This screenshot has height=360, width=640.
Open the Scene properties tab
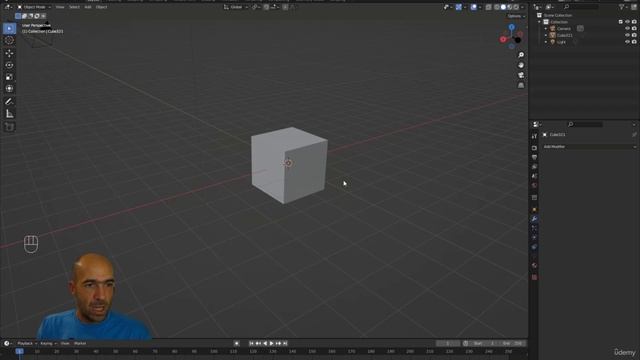coord(534,176)
